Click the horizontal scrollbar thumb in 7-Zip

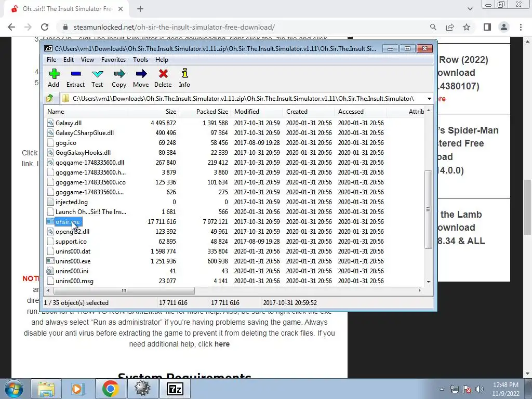point(124,290)
